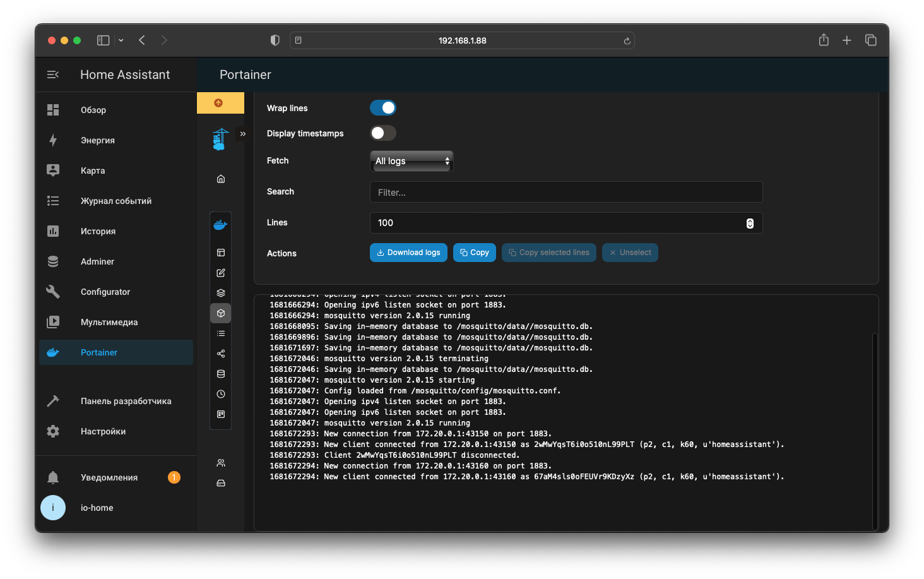Image resolution: width=924 pixels, height=579 pixels.
Task: Open the Volumes database icon
Action: click(x=220, y=373)
